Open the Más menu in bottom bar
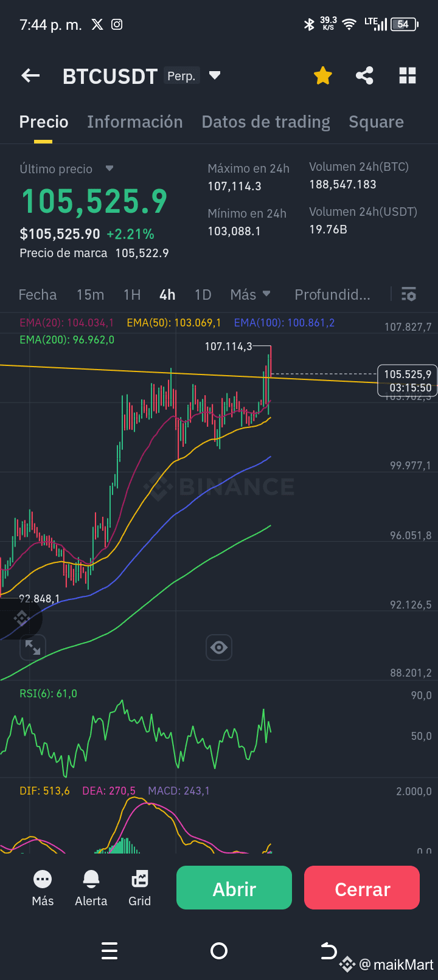Viewport: 438px width, 980px height. tap(43, 888)
